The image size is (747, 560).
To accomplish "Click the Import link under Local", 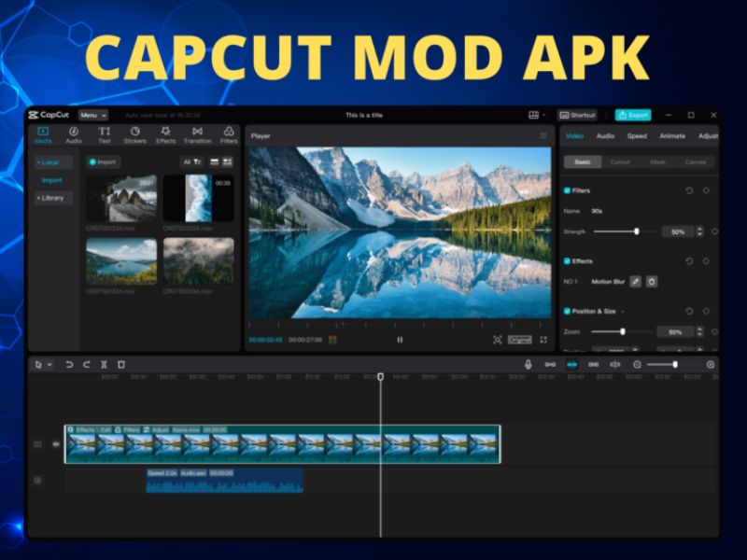I will pyautogui.click(x=52, y=180).
